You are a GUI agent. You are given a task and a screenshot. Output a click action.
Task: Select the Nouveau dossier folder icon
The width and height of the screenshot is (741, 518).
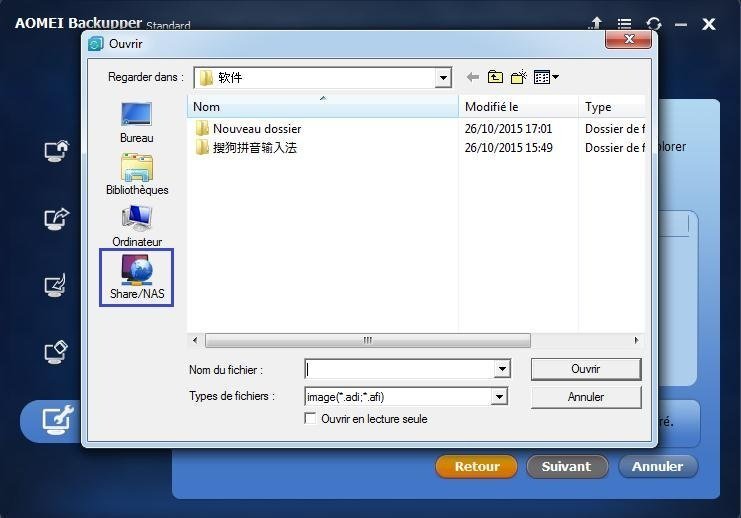(202, 128)
